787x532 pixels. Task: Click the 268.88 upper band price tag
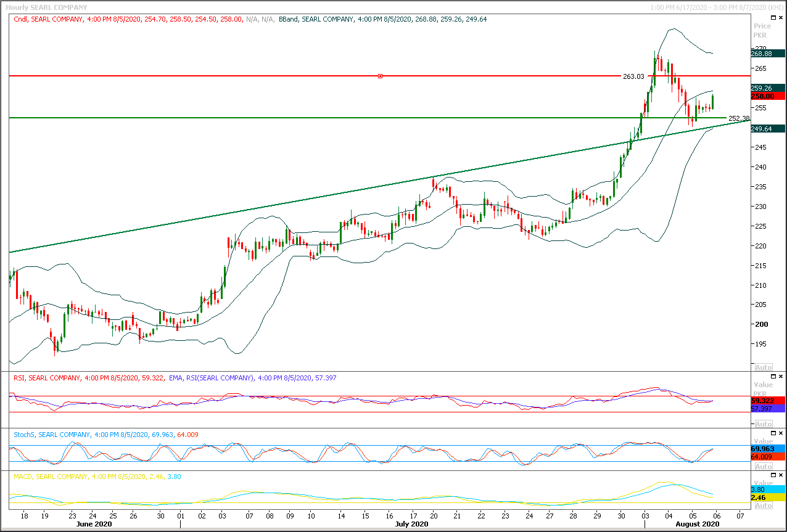pyautogui.click(x=768, y=54)
